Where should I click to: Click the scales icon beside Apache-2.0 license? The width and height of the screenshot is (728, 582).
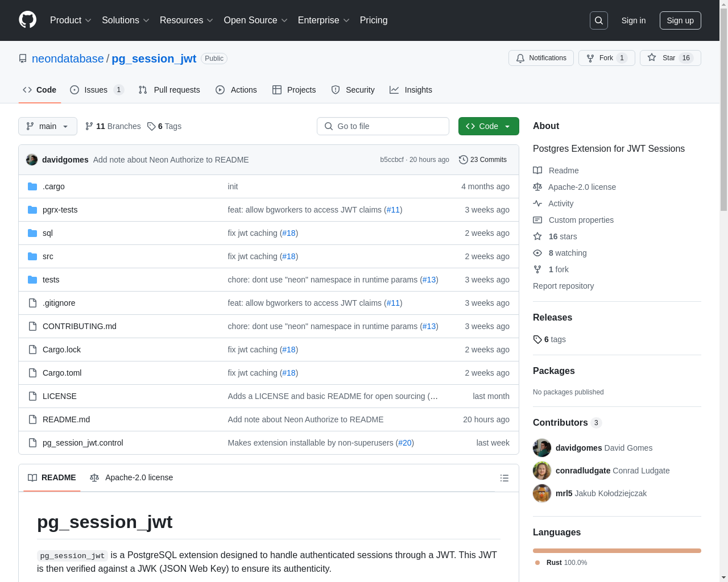coord(537,187)
